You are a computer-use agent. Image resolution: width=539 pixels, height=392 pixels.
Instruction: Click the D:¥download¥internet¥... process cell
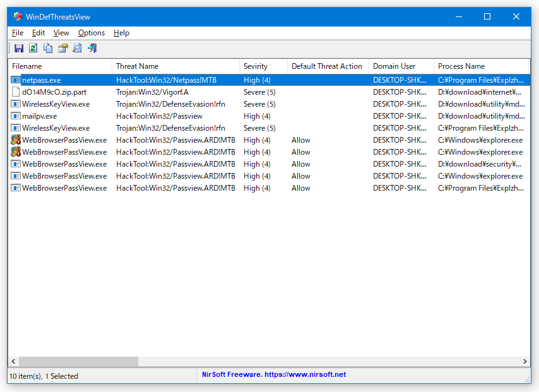coord(480,92)
